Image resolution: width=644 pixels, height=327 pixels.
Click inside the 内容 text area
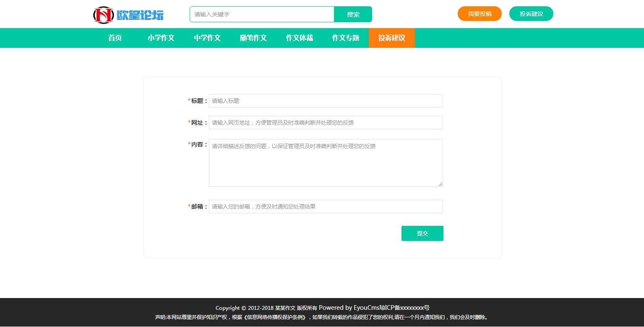click(326, 163)
